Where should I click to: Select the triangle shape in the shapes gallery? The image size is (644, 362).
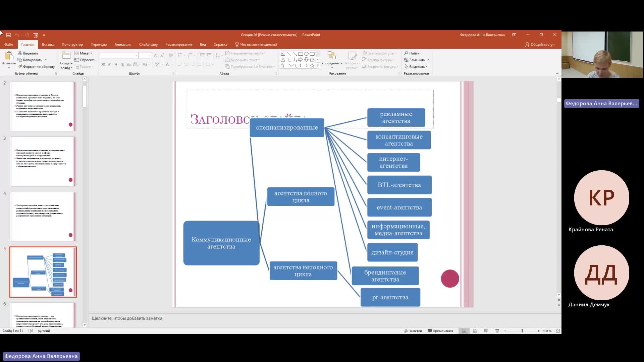pos(283,60)
